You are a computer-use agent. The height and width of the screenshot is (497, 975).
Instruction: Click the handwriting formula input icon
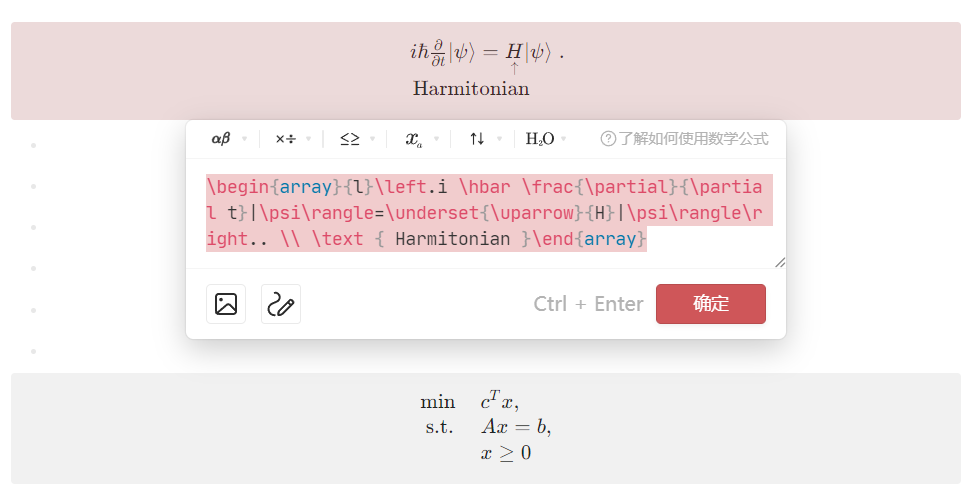(x=281, y=304)
